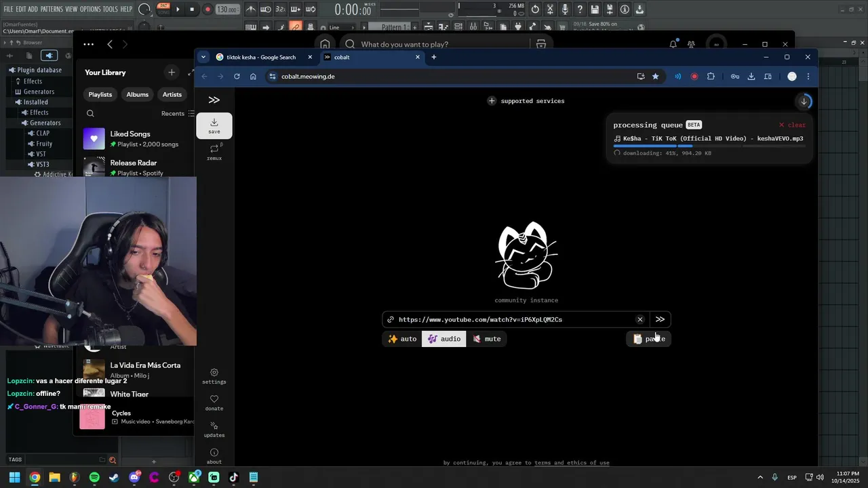Collapse Plugin database tree item
This screenshot has height=488, width=868.
[x=35, y=70]
